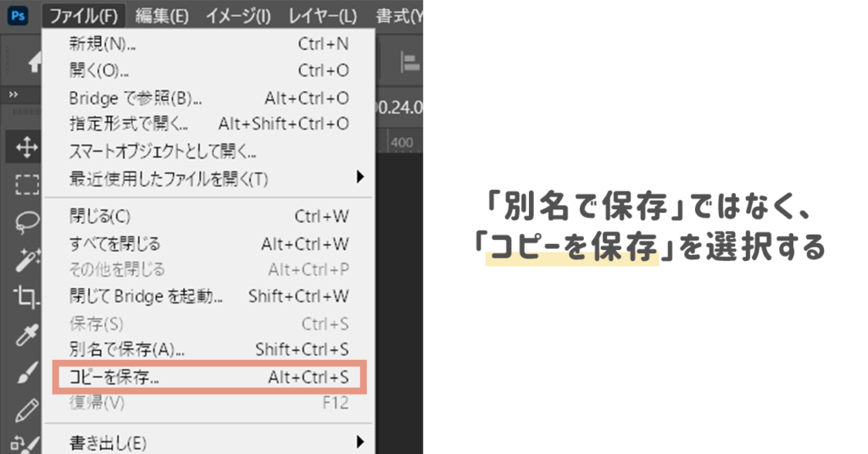Select the Rectangular Marquee tool
The width and height of the screenshot is (868, 454).
pyautogui.click(x=26, y=185)
